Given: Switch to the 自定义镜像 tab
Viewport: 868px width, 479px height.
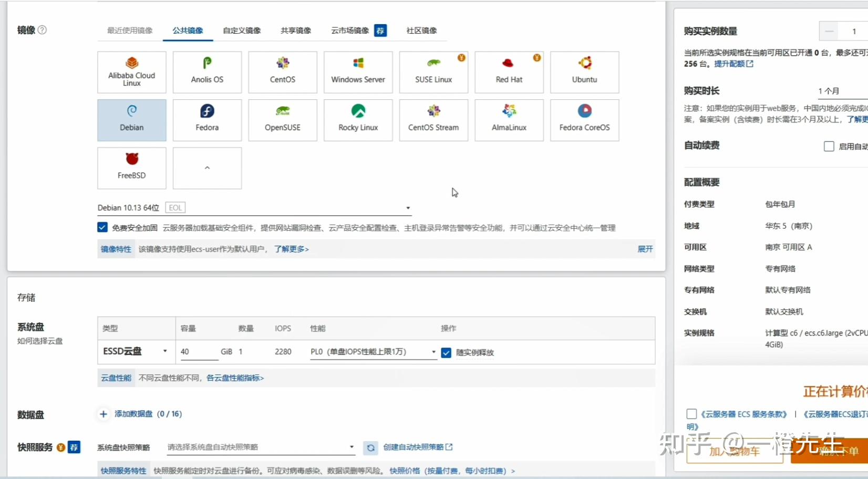Looking at the screenshot, I should point(242,30).
